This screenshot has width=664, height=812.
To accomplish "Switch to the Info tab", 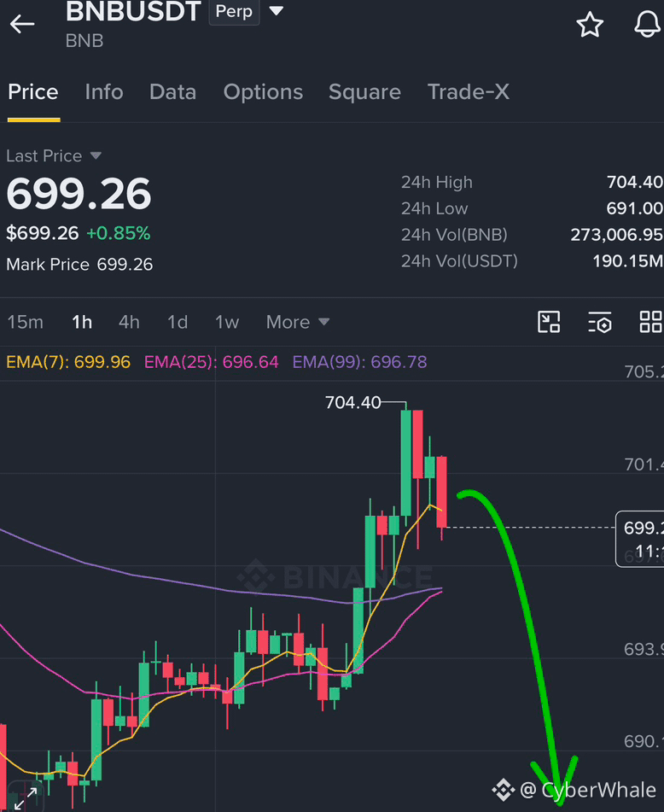I will point(104,92).
